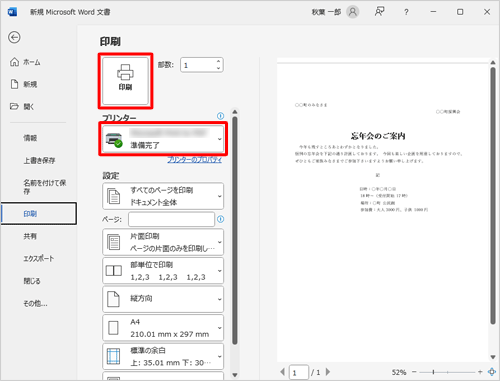Image resolution: width=500 pixels, height=381 pixels.
Task: Click the preview pane scrollbar thumb
Action: (x=493, y=195)
